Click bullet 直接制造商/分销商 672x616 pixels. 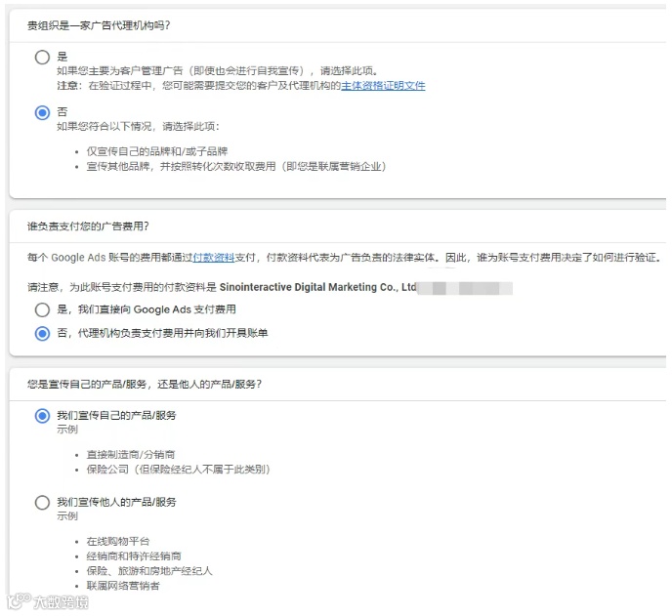(x=131, y=455)
